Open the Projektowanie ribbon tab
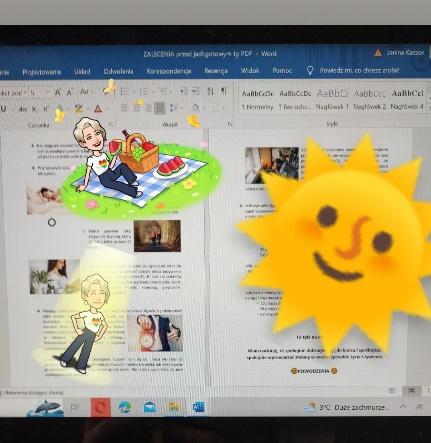The width and height of the screenshot is (431, 443). pos(41,72)
